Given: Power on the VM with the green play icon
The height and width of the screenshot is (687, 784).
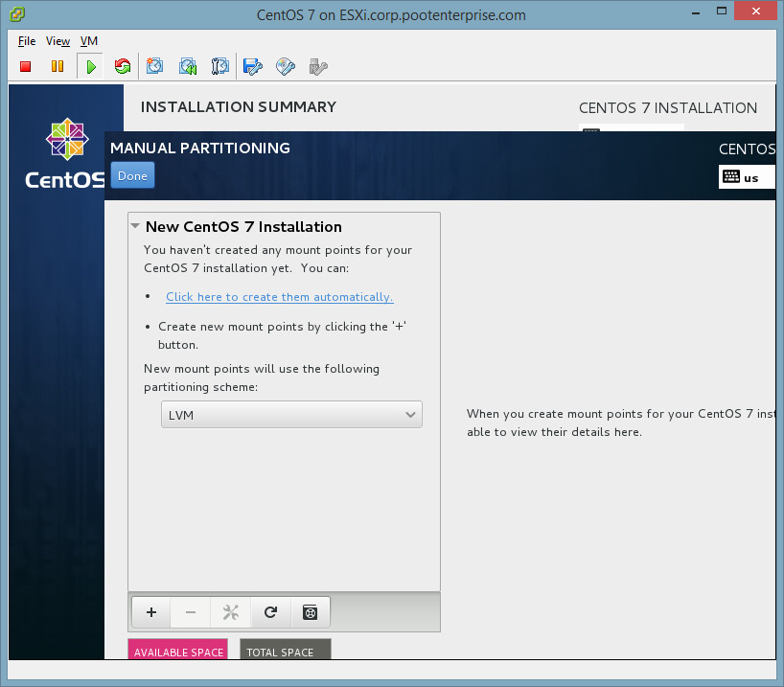Looking at the screenshot, I should pyautogui.click(x=90, y=66).
